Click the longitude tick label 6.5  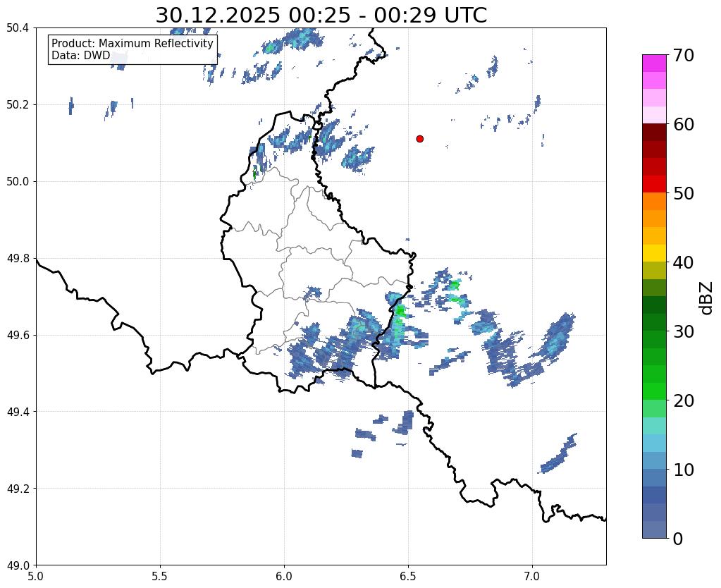click(x=408, y=577)
